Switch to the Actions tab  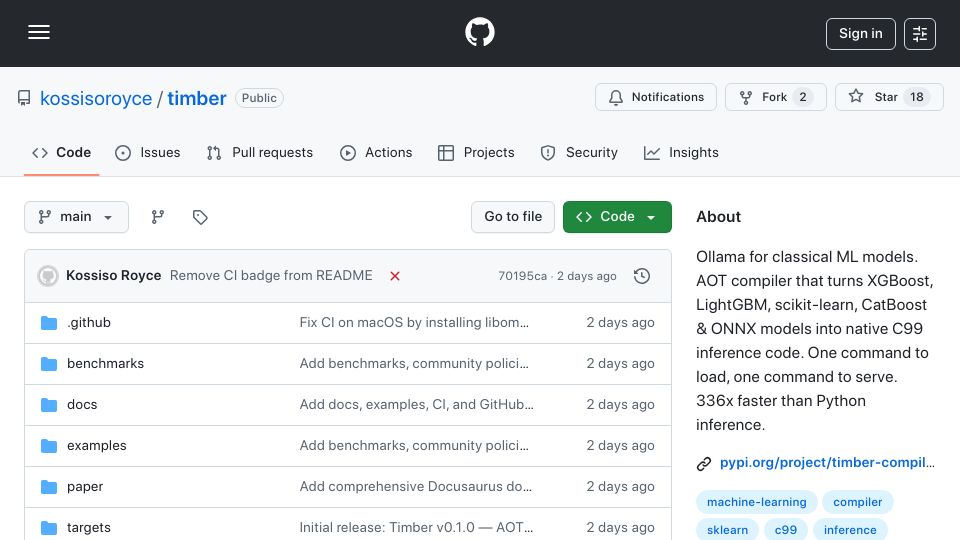click(x=376, y=152)
